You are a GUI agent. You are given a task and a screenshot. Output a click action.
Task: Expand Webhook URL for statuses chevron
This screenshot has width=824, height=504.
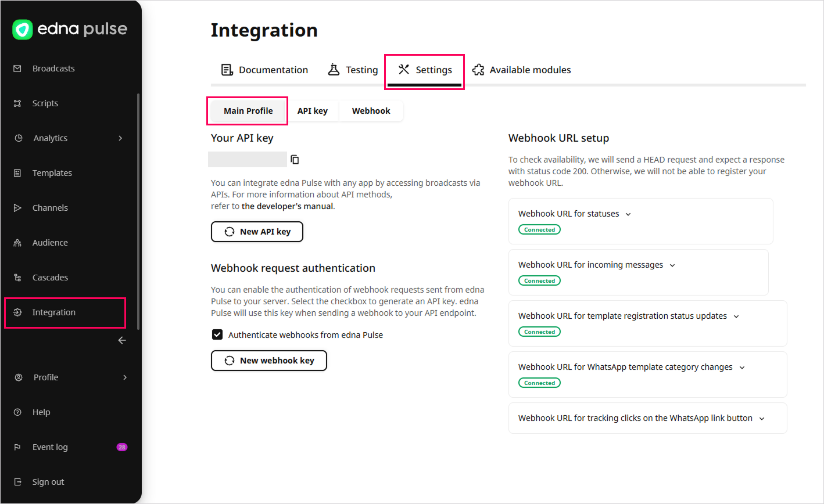point(628,214)
